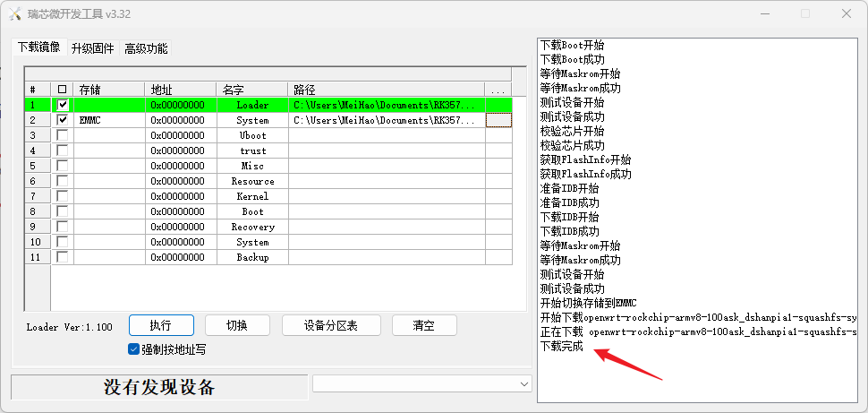The height and width of the screenshot is (413, 868).
Task: Minimize the window
Action: pos(763,14)
